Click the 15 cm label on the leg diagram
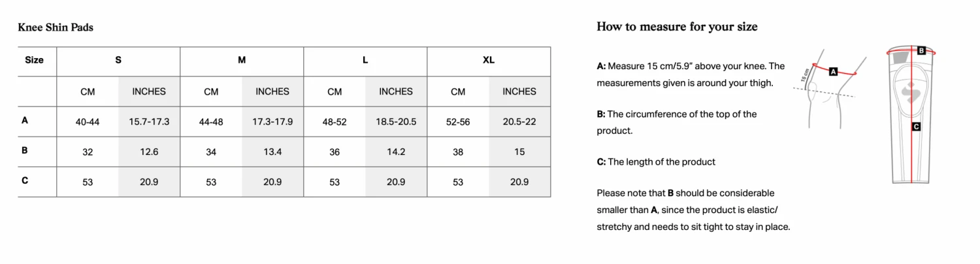The width and height of the screenshot is (980, 264). 804,75
